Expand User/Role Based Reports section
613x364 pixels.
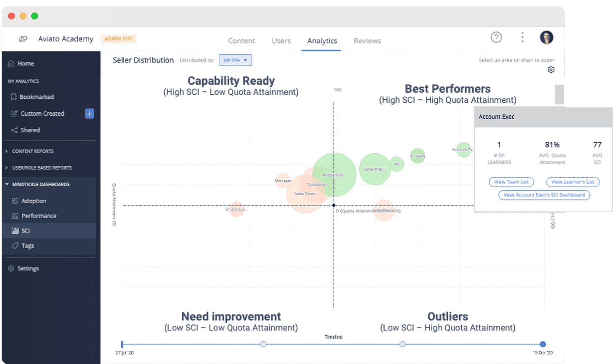point(42,168)
